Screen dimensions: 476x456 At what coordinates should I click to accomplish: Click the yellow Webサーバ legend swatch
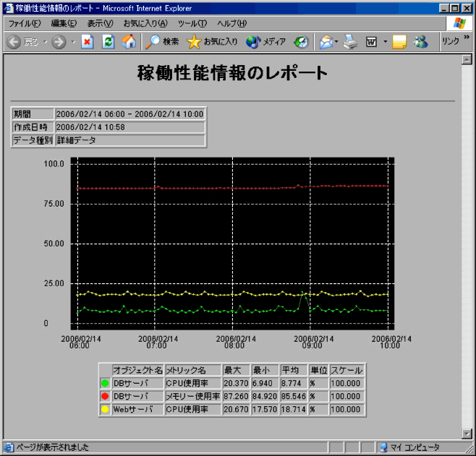tap(105, 409)
